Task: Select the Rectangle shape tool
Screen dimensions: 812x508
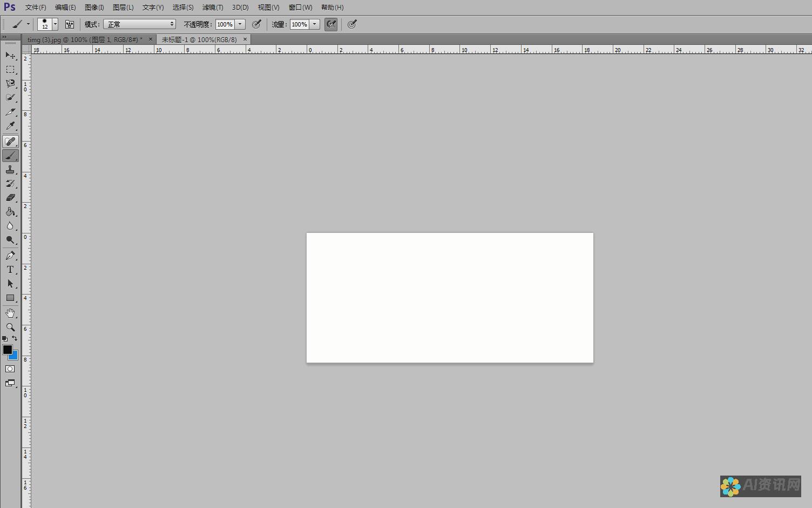Action: coord(10,297)
